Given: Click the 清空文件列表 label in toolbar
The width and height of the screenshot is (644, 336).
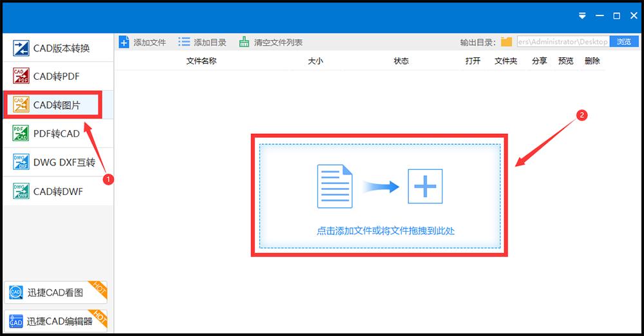Looking at the screenshot, I should point(278,42).
